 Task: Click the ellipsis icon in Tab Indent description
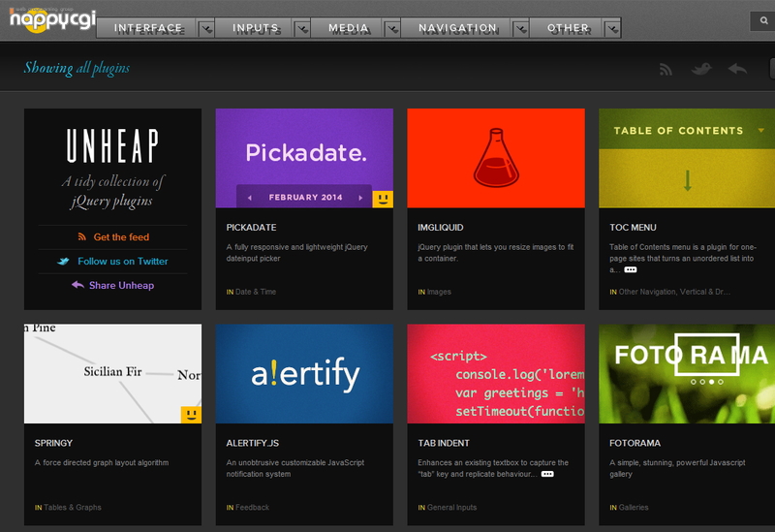[547, 474]
